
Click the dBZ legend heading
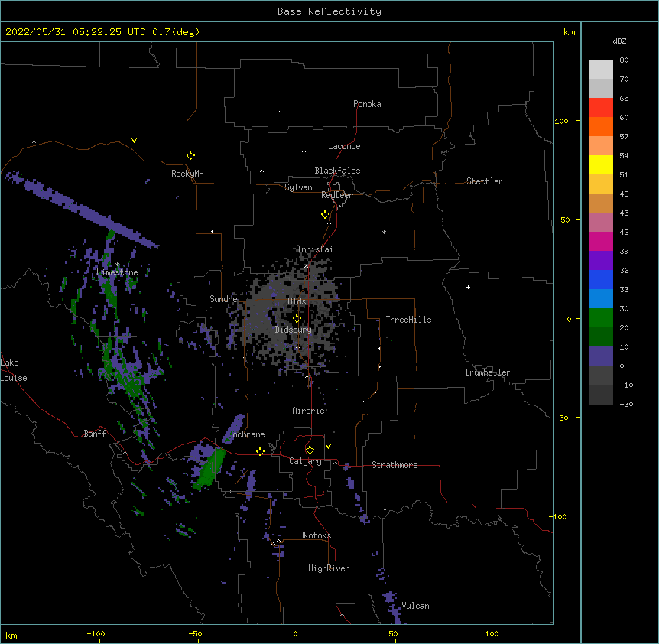click(x=619, y=41)
